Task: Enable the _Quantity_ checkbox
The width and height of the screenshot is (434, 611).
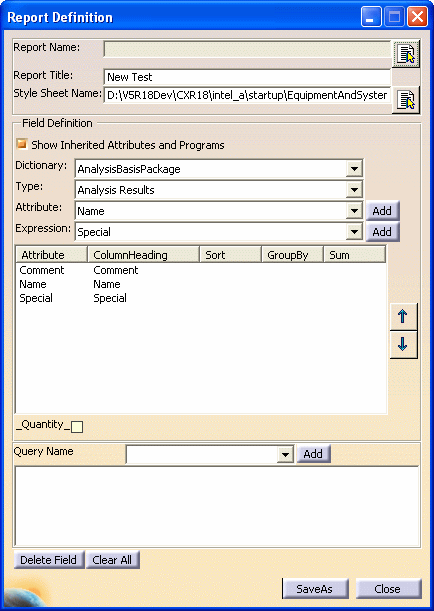Action: (x=77, y=427)
